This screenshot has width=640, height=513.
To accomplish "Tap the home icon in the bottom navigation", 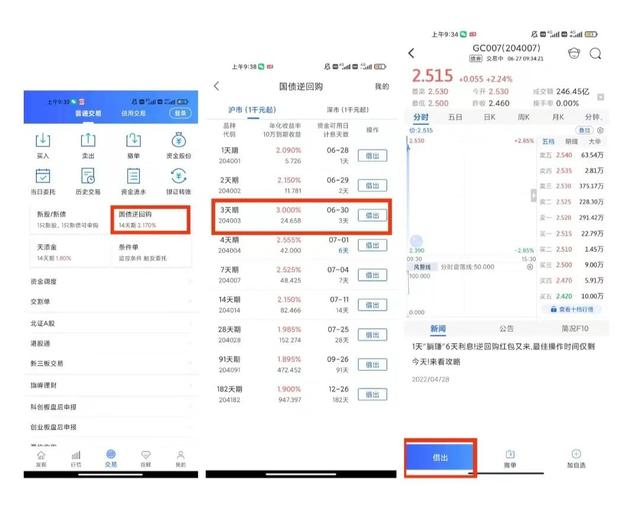I will point(41,455).
